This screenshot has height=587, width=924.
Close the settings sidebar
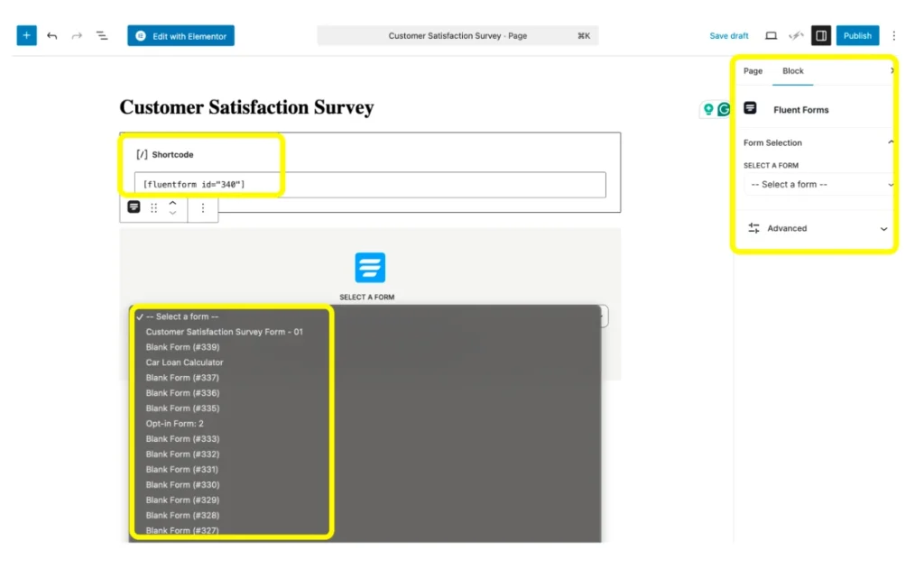892,70
